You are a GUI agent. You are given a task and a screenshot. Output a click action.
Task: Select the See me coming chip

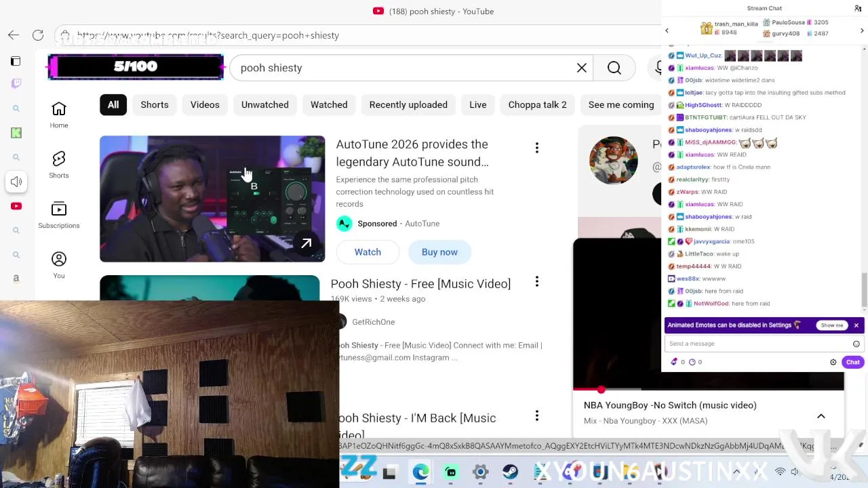point(621,104)
